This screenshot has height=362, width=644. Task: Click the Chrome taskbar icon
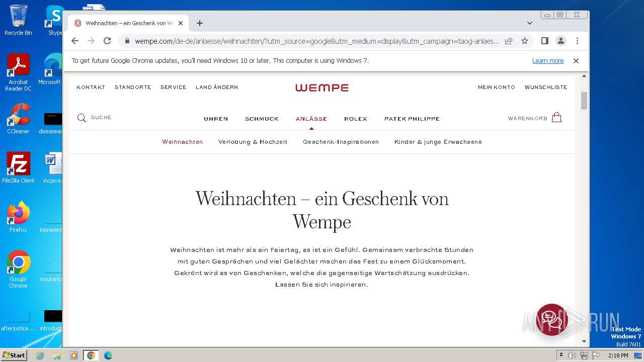[x=91, y=355]
